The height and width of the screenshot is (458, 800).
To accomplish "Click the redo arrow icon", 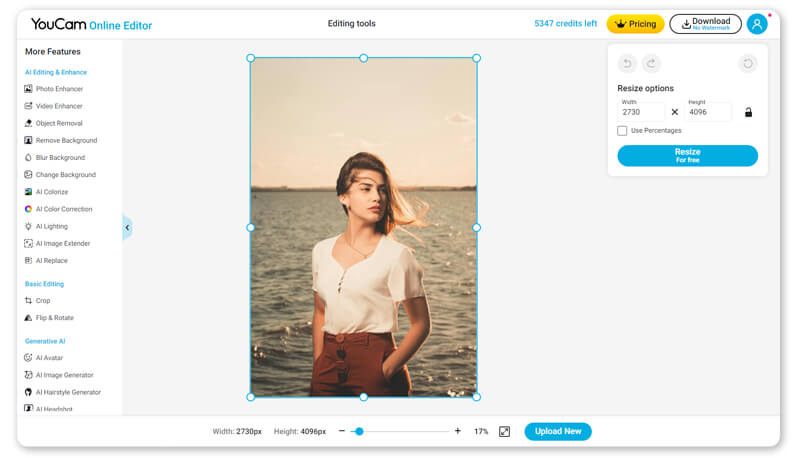I will click(651, 63).
